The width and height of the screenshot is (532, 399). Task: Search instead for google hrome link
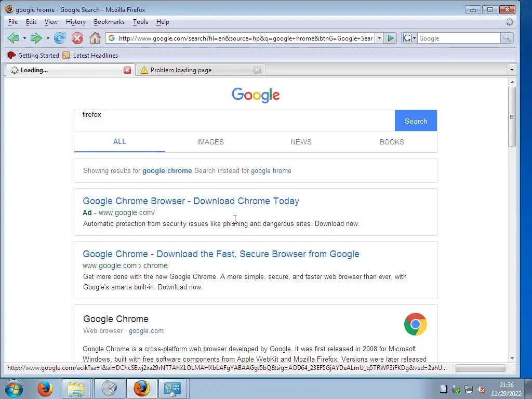[x=271, y=170]
